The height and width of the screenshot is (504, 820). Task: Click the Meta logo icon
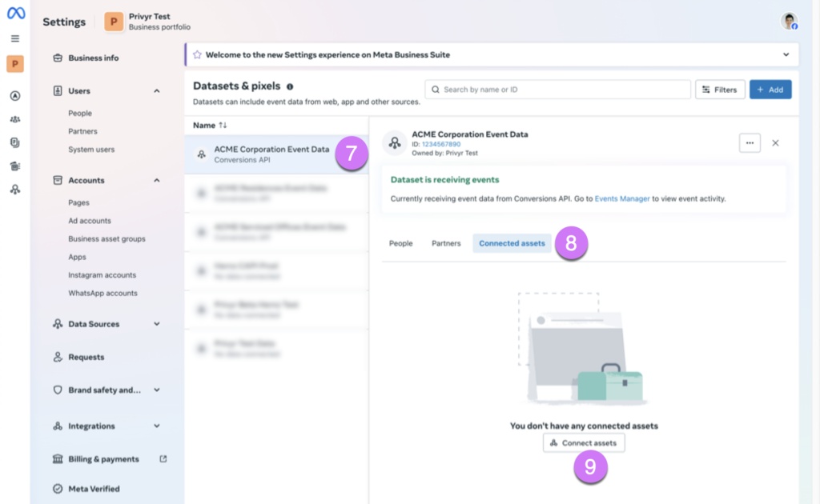click(16, 13)
